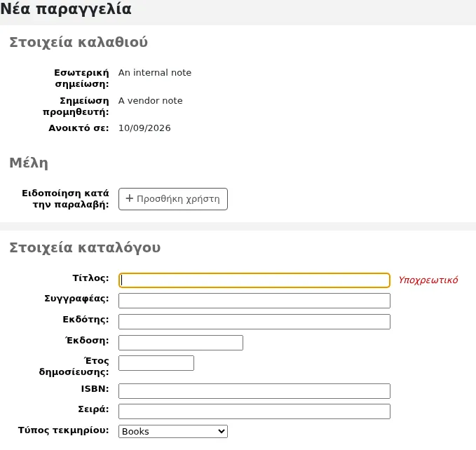Click the Εσωτερική σημείωση label
The image size is (476, 450).
tap(81, 79)
